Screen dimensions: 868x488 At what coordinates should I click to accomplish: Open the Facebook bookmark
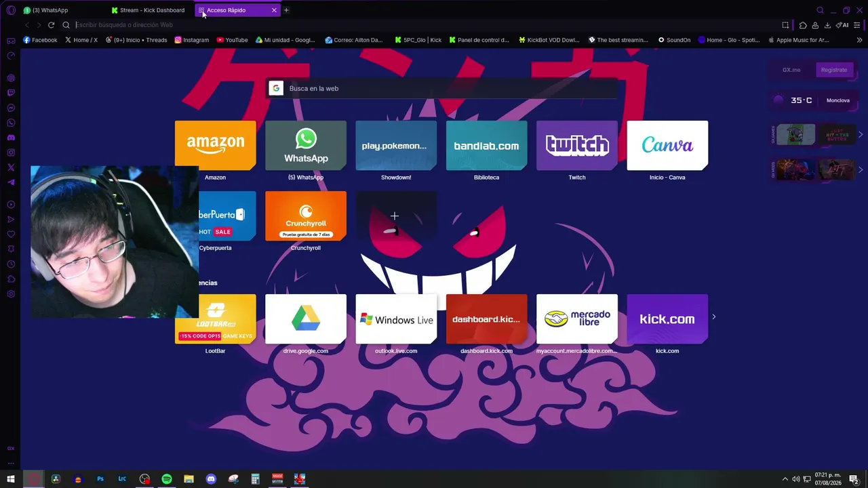tap(40, 40)
